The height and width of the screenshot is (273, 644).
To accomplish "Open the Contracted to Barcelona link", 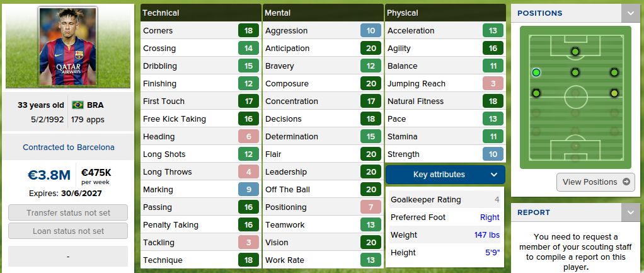I will click(69, 148).
